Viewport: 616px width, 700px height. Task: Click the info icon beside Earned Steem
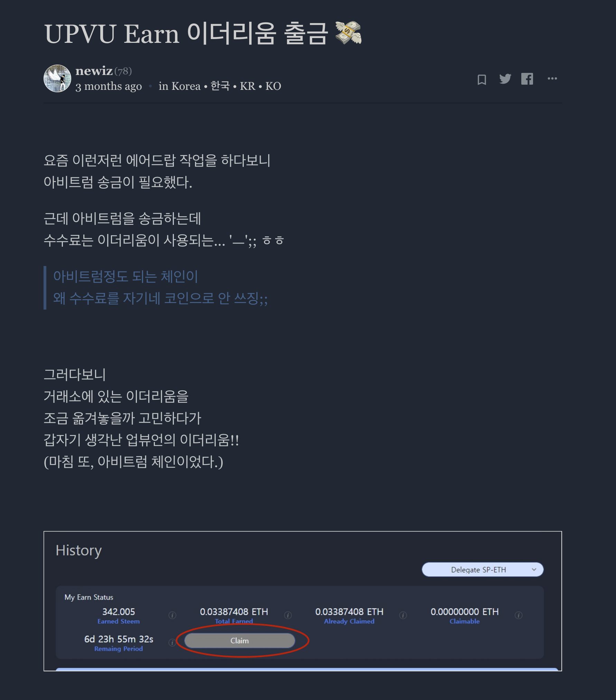(172, 615)
